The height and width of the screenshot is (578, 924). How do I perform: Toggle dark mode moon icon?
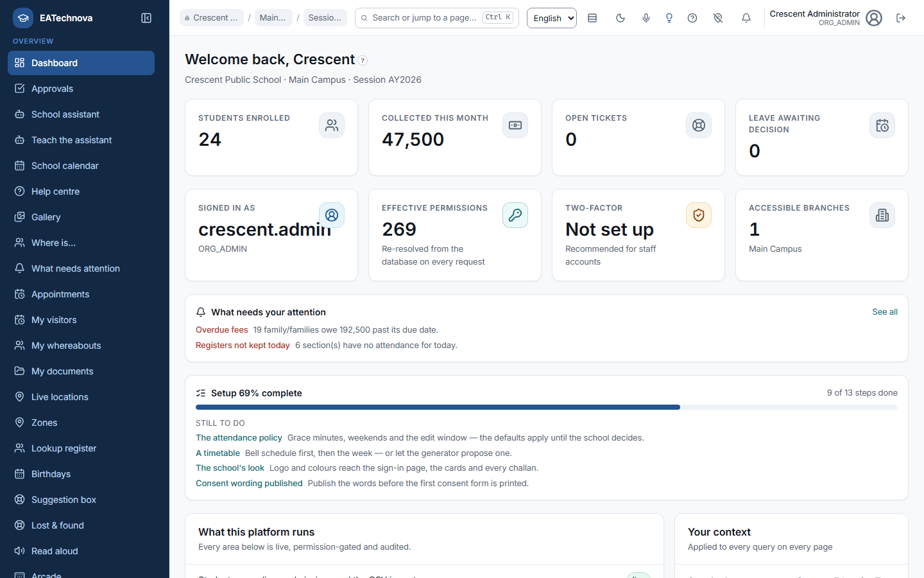(620, 18)
